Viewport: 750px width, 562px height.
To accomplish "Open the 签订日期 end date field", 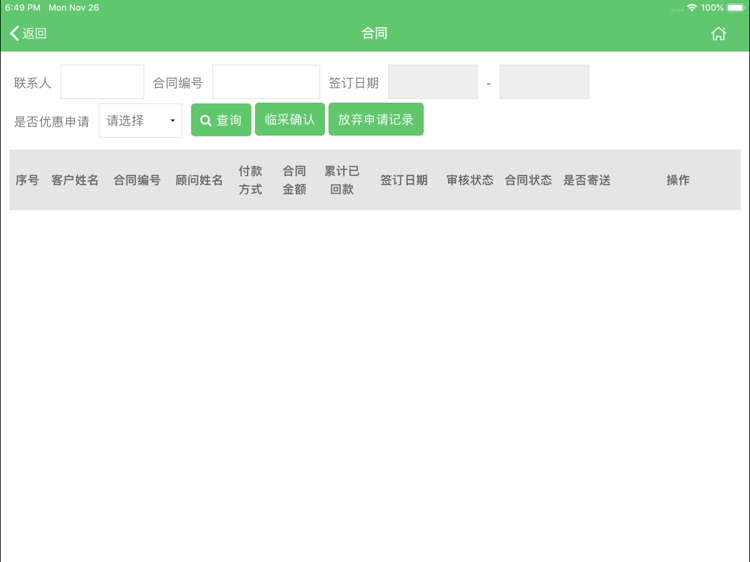I will coord(544,82).
